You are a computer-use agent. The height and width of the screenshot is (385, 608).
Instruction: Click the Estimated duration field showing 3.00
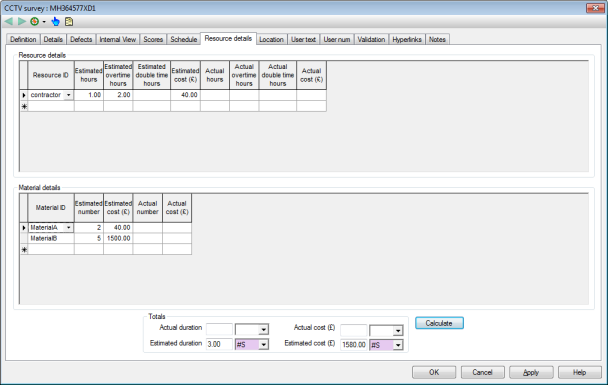[x=219, y=344]
